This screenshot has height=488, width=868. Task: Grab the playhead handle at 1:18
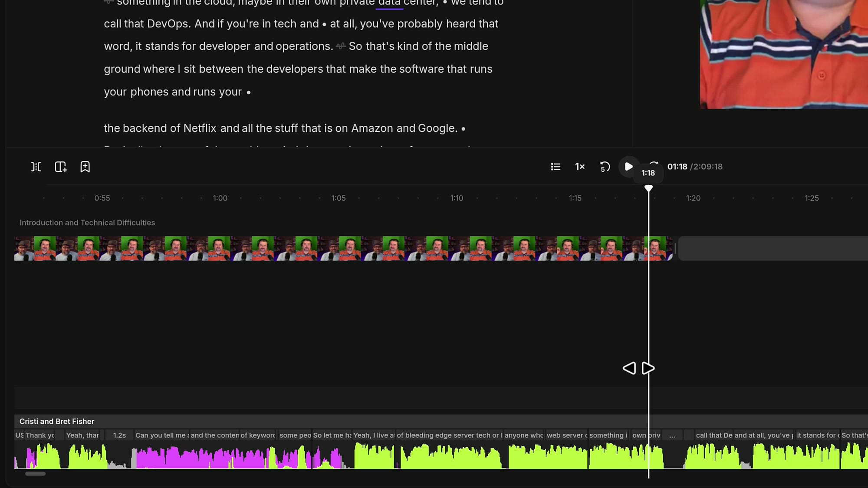pos(648,188)
